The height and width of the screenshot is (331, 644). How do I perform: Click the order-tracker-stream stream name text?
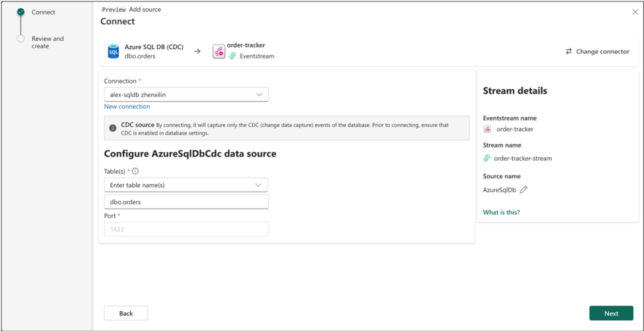(523, 158)
